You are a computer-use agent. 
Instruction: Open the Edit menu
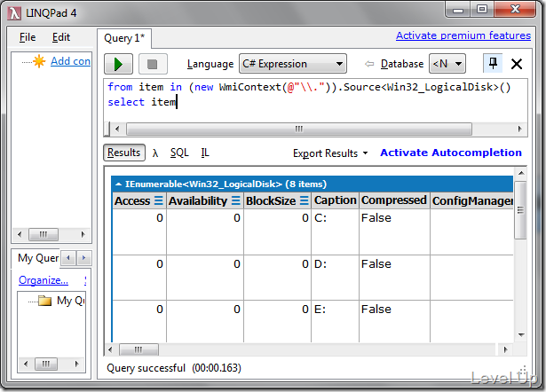tap(61, 37)
